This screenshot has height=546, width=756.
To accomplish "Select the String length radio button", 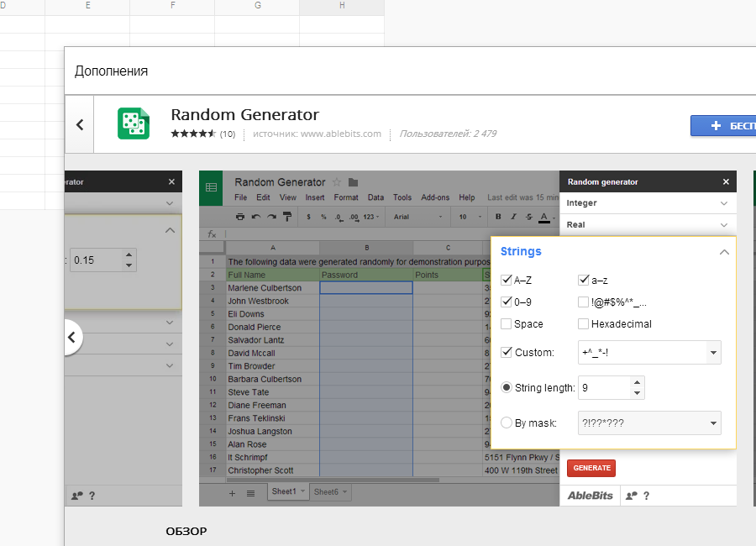I will tap(507, 387).
